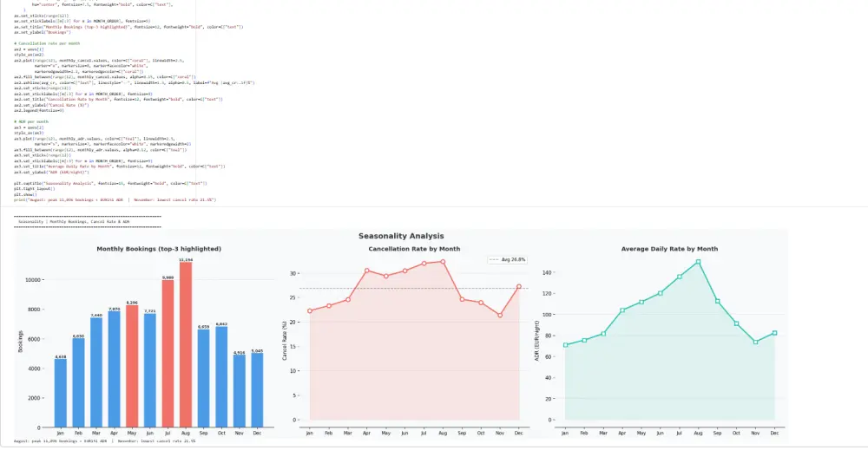The height and width of the screenshot is (450, 868).
Task: Click the '# ADR per month' comment line
Action: [x=31, y=121]
